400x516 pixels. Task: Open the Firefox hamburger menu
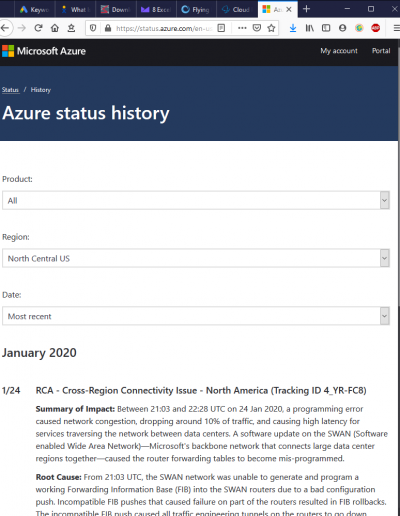(396, 28)
